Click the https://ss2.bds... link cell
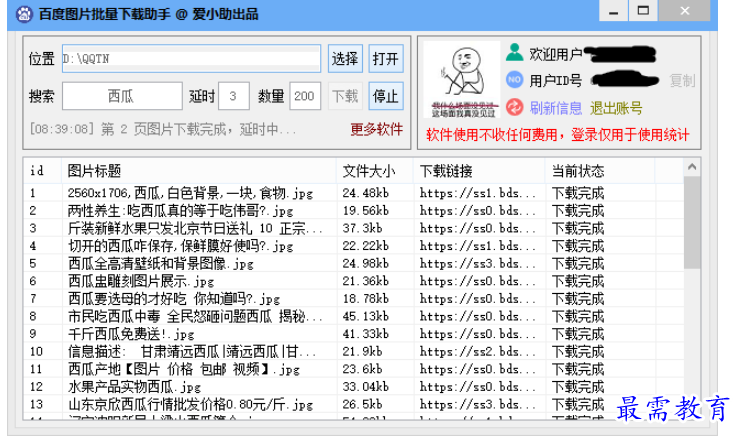Screen dimensions: 738x440 pos(478,352)
